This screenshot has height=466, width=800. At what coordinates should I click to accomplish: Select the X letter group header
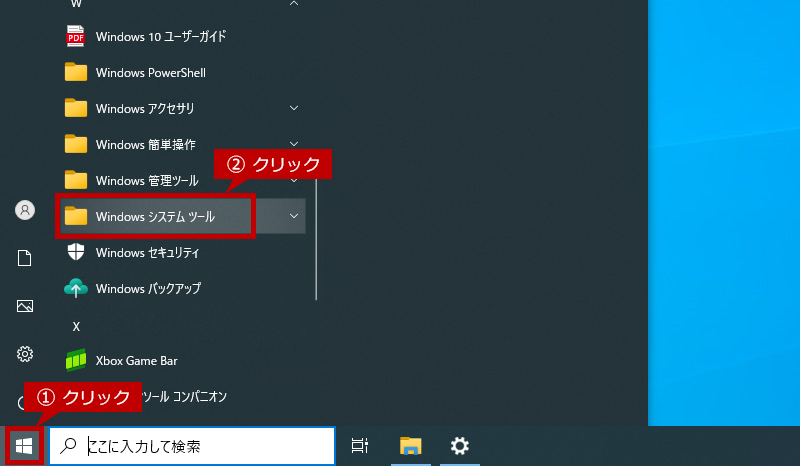[76, 327]
